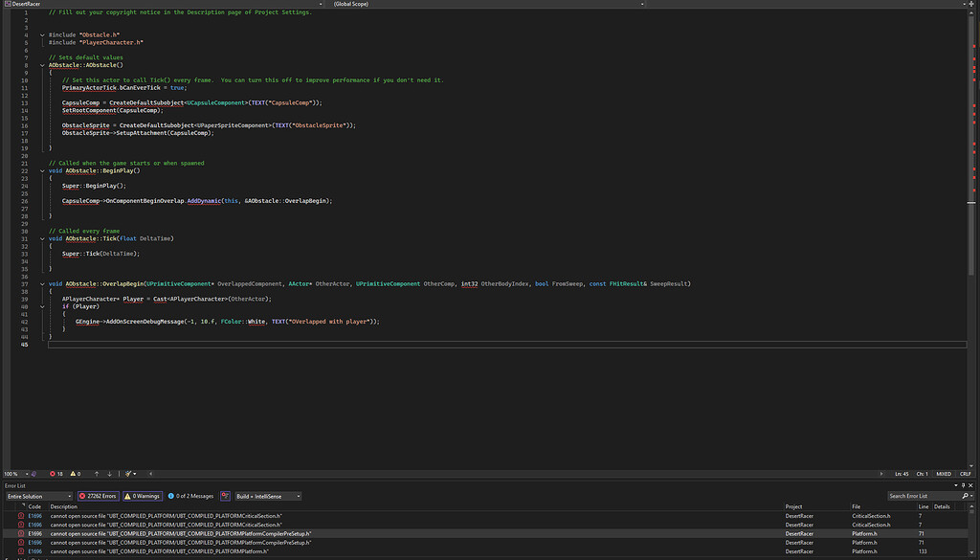This screenshot has width=980, height=560.
Task: Sort errors by File column header
Action: click(857, 507)
